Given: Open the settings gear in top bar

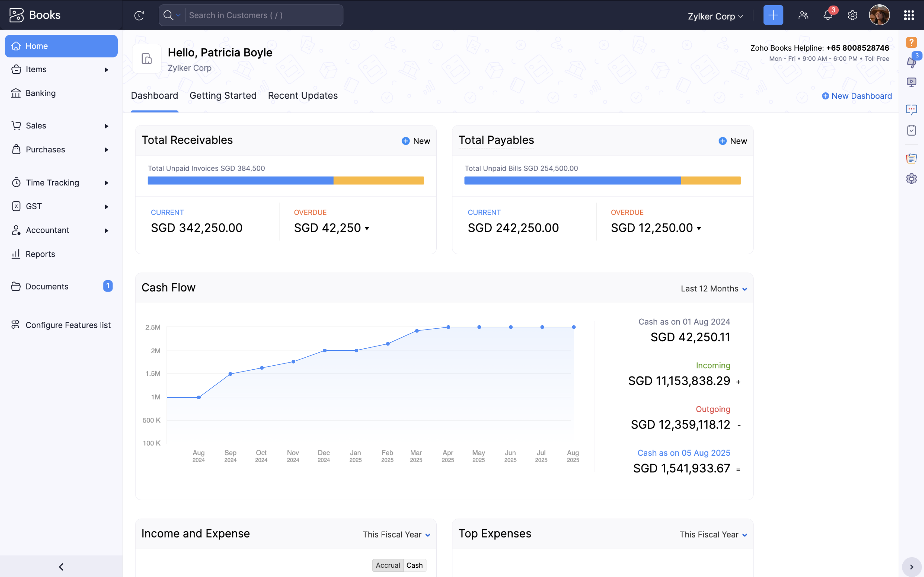Looking at the screenshot, I should tap(852, 15).
